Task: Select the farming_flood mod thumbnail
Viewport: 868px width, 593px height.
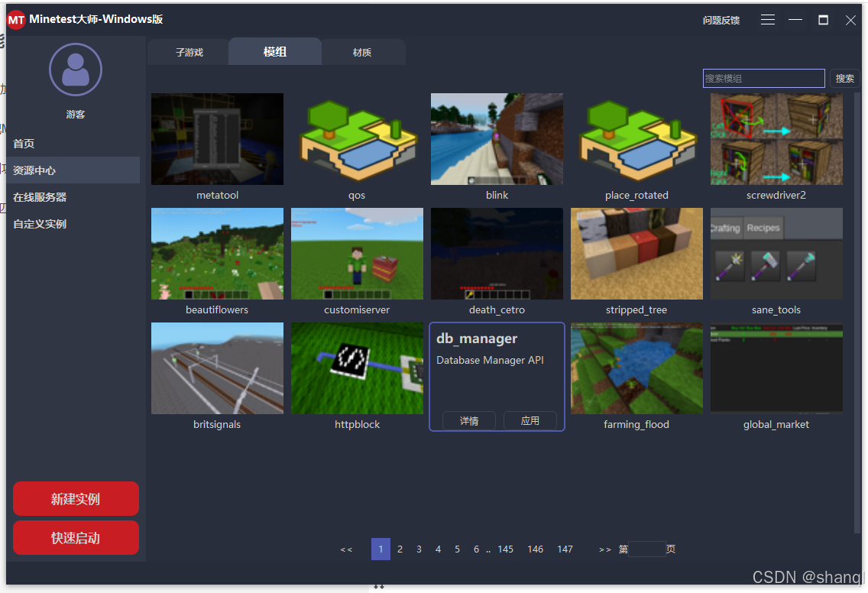Action: click(x=636, y=368)
